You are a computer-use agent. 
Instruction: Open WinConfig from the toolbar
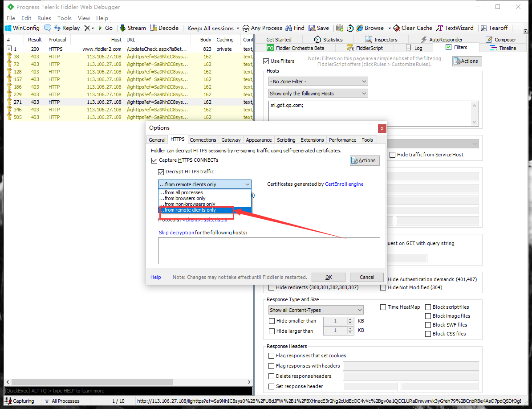coord(22,28)
